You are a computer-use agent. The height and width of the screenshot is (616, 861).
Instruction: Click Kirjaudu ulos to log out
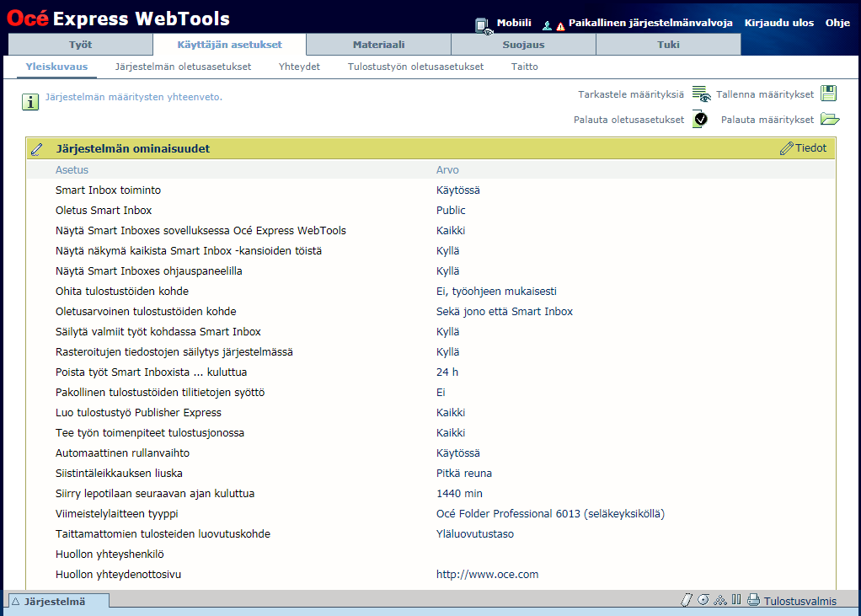779,23
